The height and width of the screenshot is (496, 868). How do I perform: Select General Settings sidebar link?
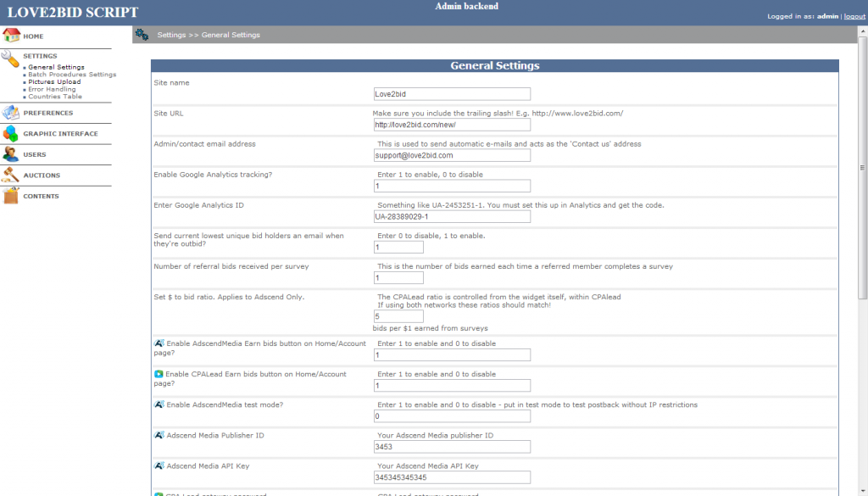[57, 67]
